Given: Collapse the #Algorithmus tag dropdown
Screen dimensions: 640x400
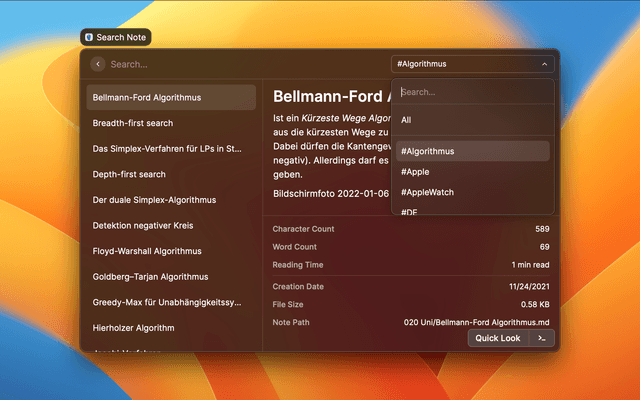Looking at the screenshot, I should click(472, 64).
